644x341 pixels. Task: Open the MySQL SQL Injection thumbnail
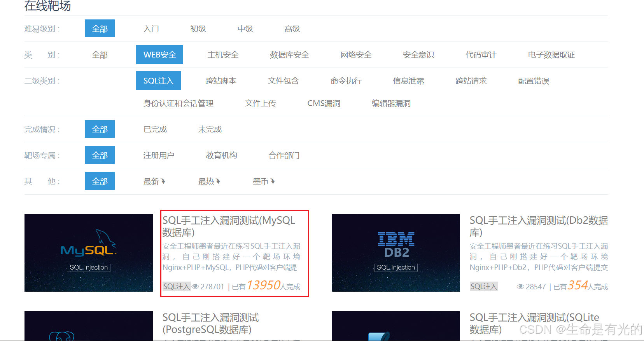point(89,253)
